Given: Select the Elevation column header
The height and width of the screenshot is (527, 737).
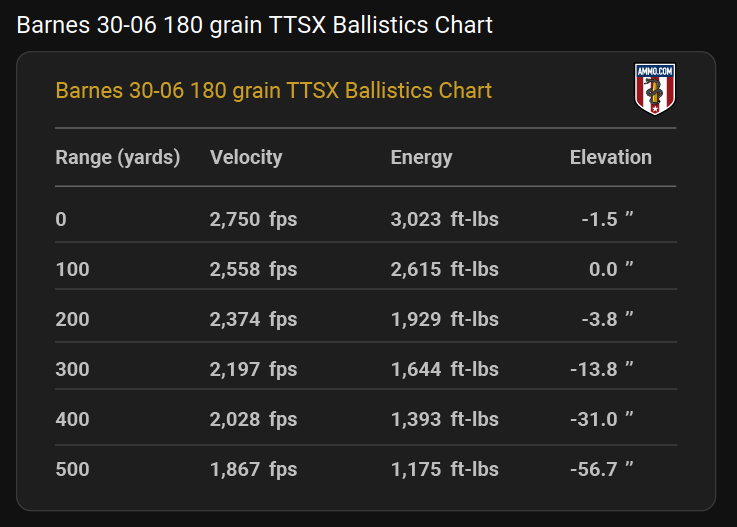Looking at the screenshot, I should [611, 157].
